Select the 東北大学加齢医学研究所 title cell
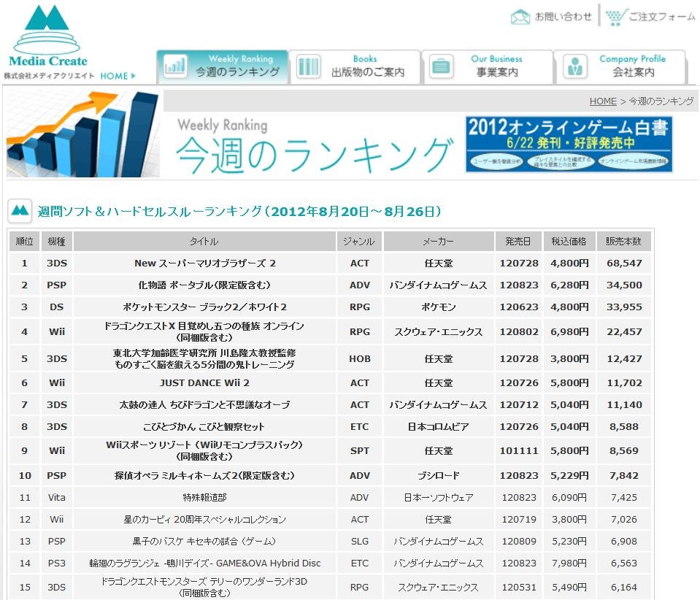 204,359
